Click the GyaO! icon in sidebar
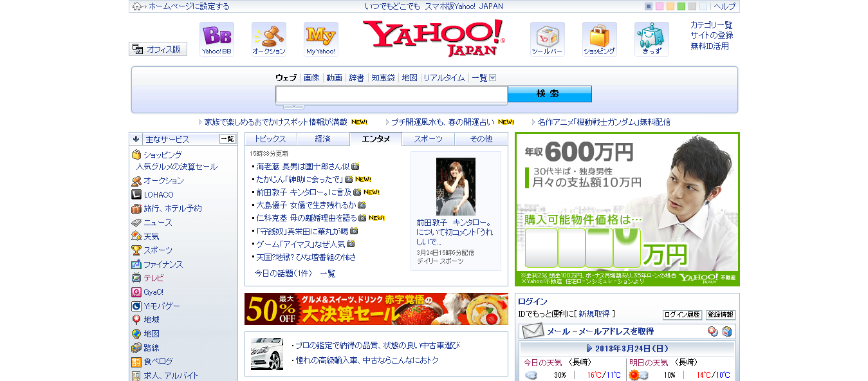 click(x=136, y=292)
